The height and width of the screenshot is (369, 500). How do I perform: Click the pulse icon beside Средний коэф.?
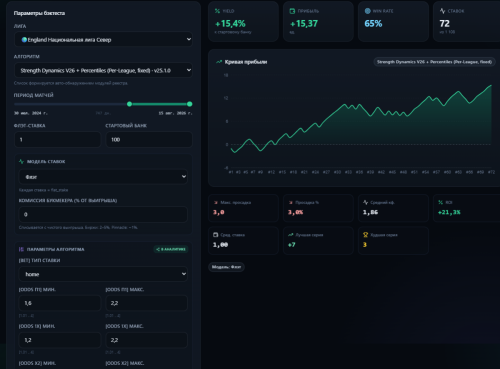[366, 202]
